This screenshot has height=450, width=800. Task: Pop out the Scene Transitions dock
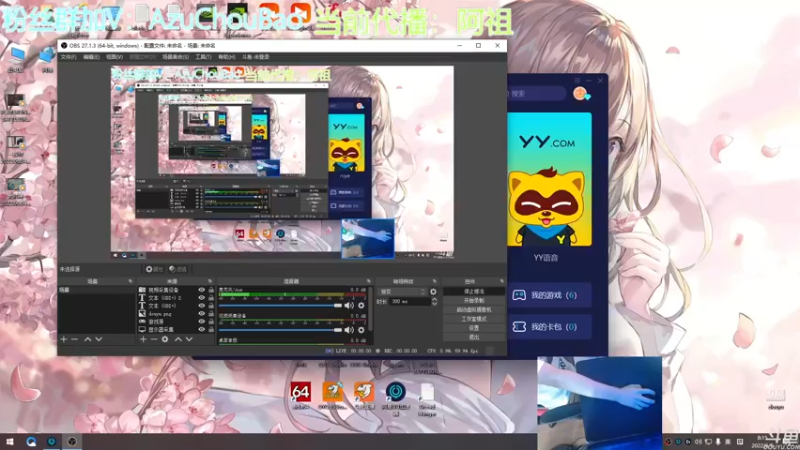[x=435, y=282]
